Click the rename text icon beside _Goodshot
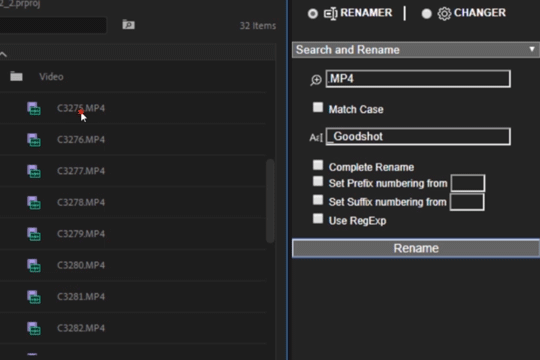This screenshot has width=540, height=360. click(316, 138)
